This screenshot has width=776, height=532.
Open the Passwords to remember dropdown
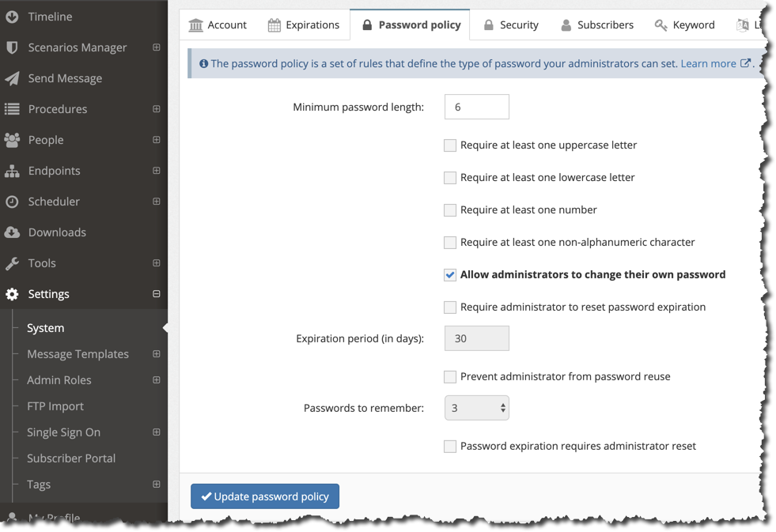point(476,408)
